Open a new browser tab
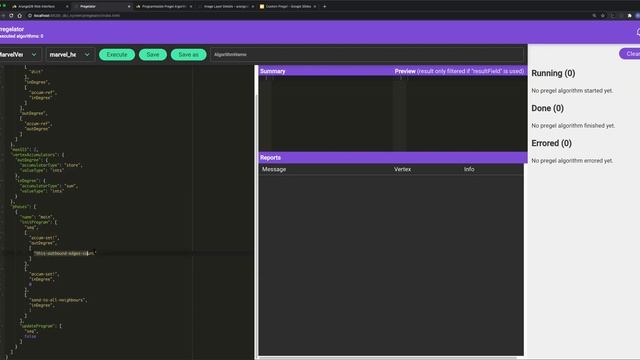 point(324,7)
